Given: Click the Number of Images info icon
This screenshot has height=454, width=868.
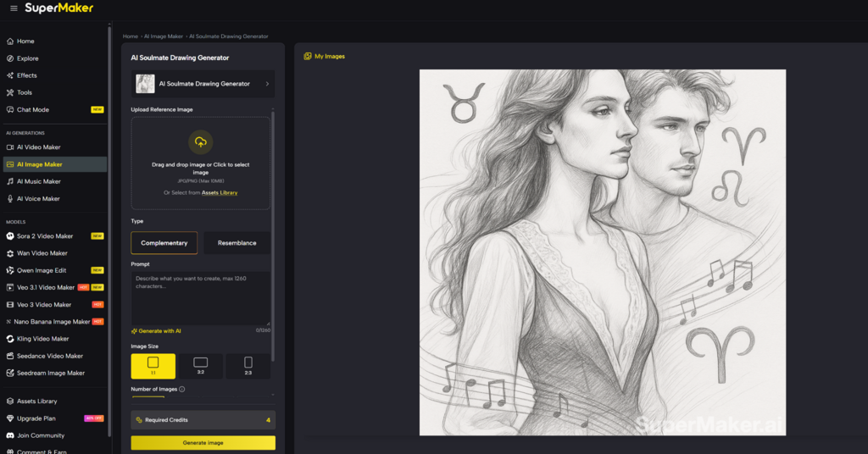Looking at the screenshot, I should point(182,390).
